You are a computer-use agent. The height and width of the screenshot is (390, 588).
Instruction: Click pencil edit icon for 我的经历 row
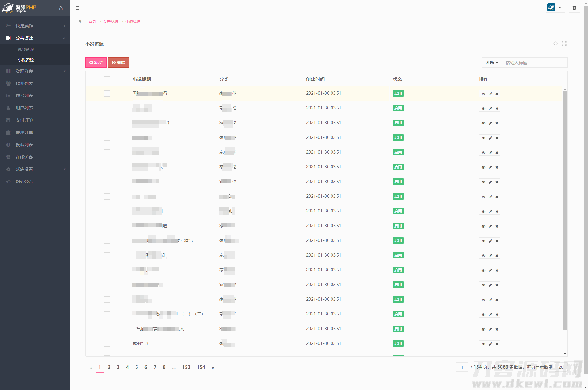click(490, 344)
